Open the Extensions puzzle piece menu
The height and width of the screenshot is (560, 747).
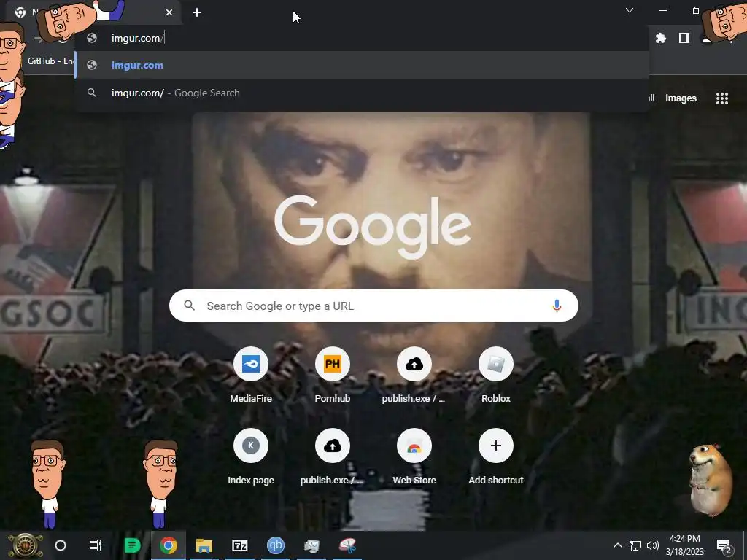(x=660, y=38)
